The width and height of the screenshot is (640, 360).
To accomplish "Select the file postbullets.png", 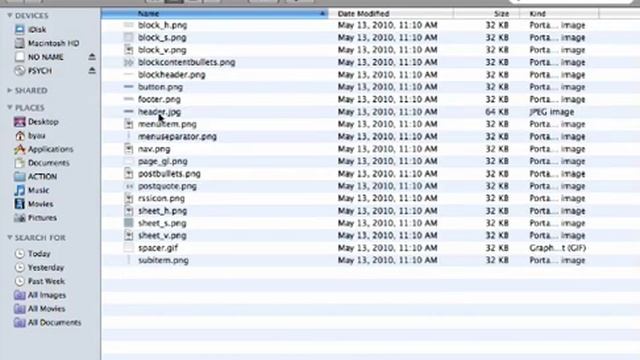I will 169,173.
